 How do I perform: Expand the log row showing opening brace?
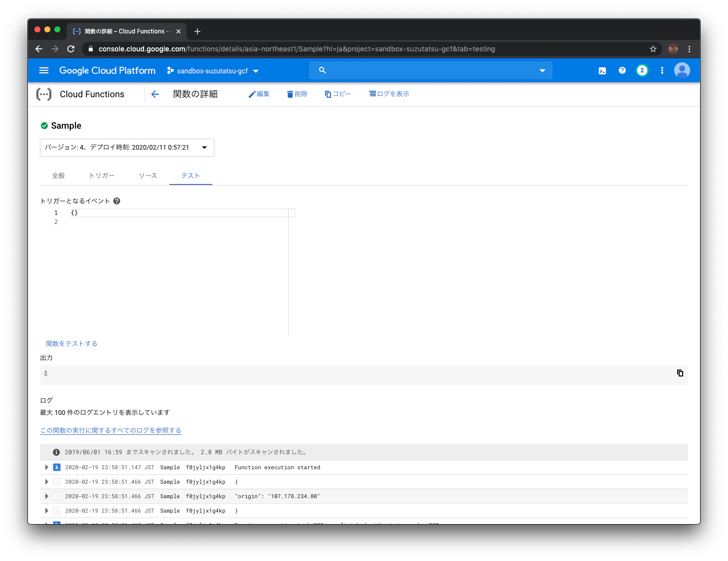(46, 482)
